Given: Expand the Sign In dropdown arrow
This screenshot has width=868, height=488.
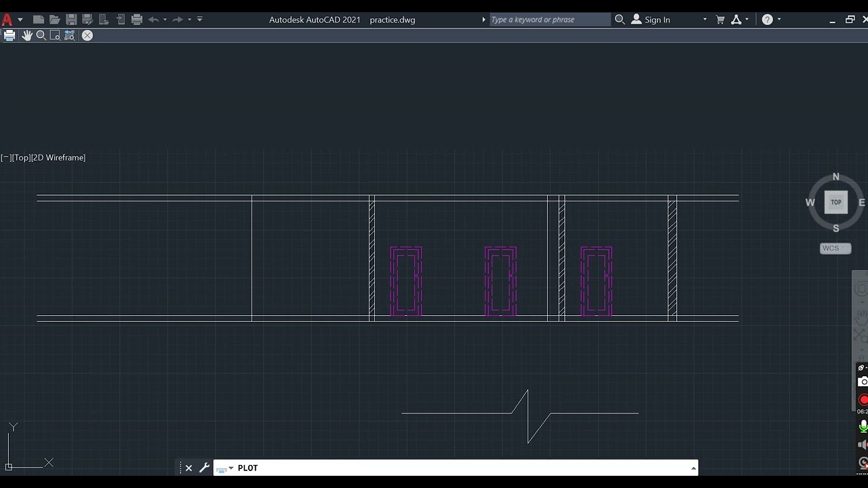Looking at the screenshot, I should [x=705, y=20].
